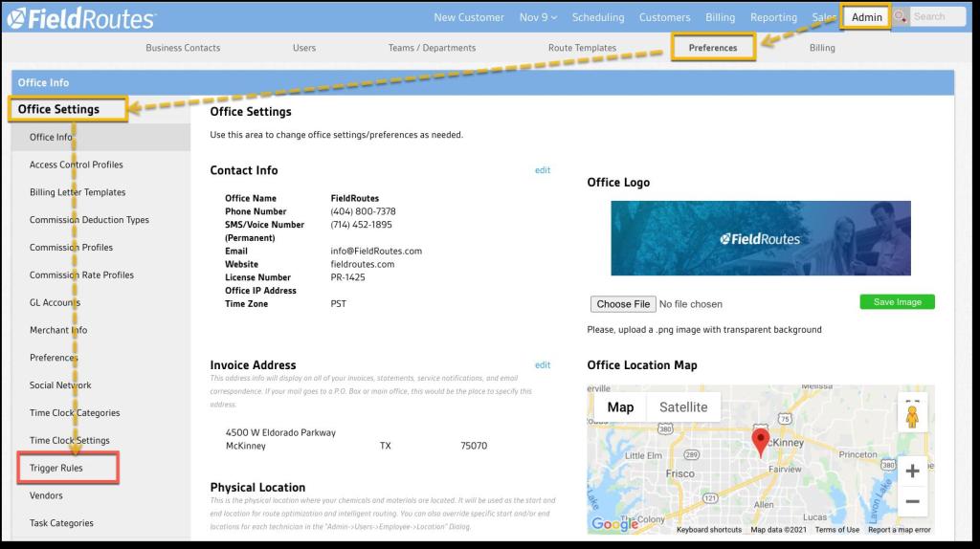This screenshot has height=549, width=980.
Task: Click the Google logo on the map
Action: click(614, 524)
